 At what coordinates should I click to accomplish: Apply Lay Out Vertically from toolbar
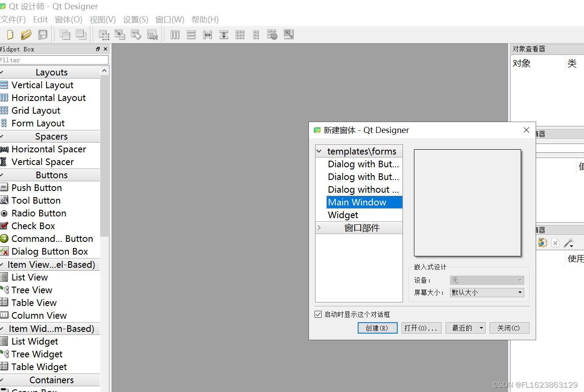coord(191,35)
